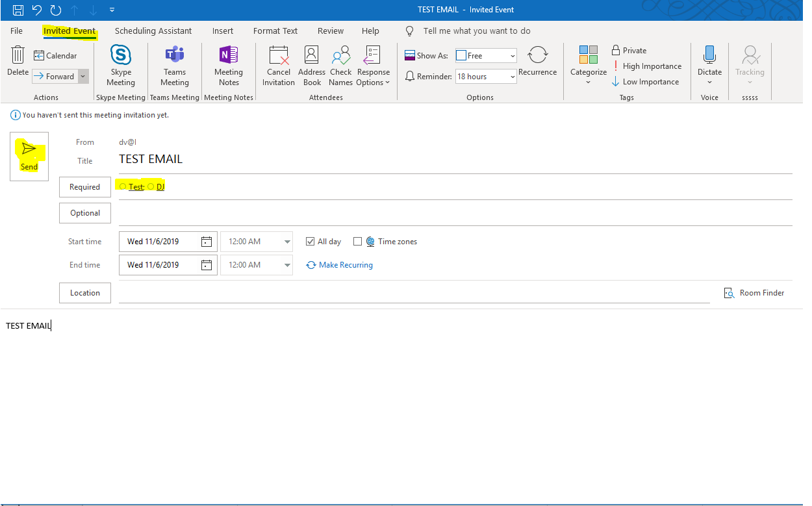The width and height of the screenshot is (812, 506).
Task: Open Calendar from the Actions group
Action: pyautogui.click(x=55, y=56)
